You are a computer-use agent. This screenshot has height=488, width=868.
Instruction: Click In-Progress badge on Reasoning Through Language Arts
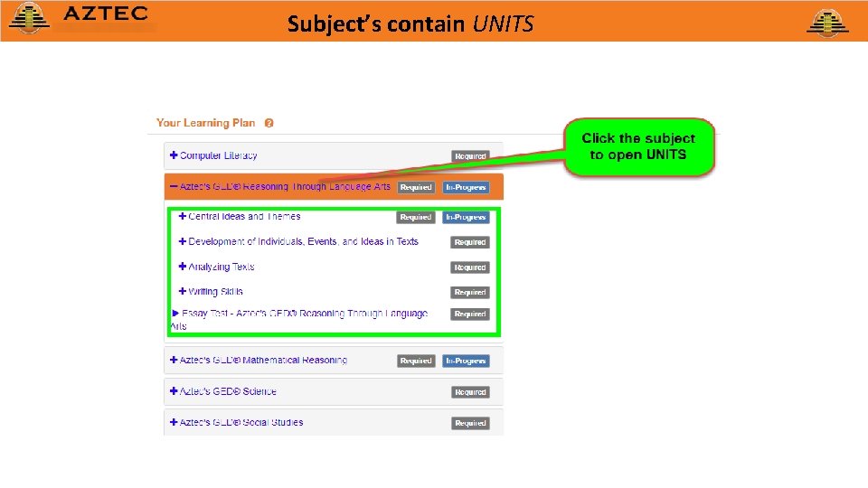[x=466, y=188]
